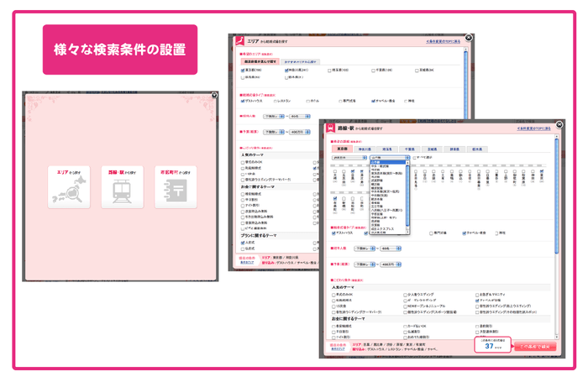Open 招待人数 lower-limit dropdown in エリア dialog
Image resolution: width=588 pixels, height=382 pixels.
point(274,116)
